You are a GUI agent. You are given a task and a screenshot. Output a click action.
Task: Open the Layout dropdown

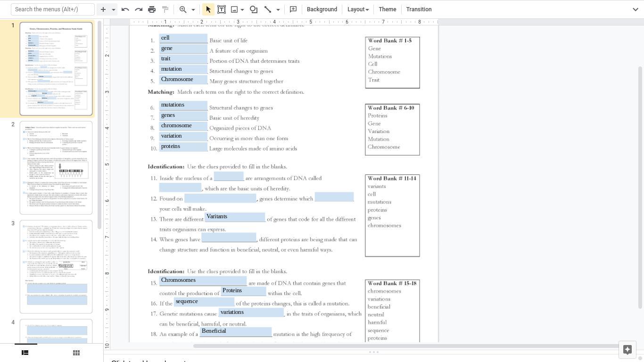click(x=358, y=9)
